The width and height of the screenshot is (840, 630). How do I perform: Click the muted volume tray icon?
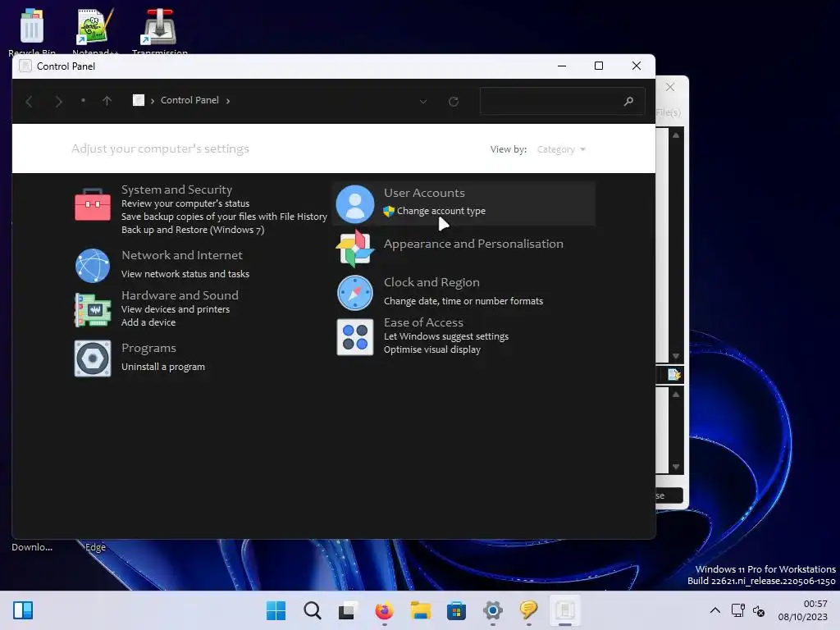[x=759, y=610]
